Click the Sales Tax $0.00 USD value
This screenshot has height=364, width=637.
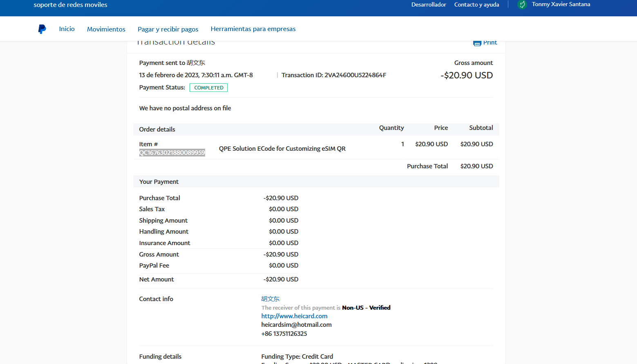(284, 209)
